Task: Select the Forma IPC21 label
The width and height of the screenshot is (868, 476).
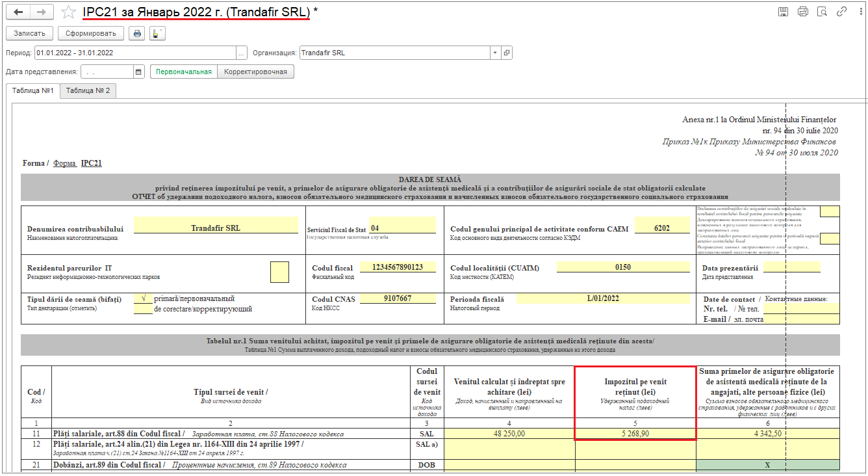Action: (62, 163)
